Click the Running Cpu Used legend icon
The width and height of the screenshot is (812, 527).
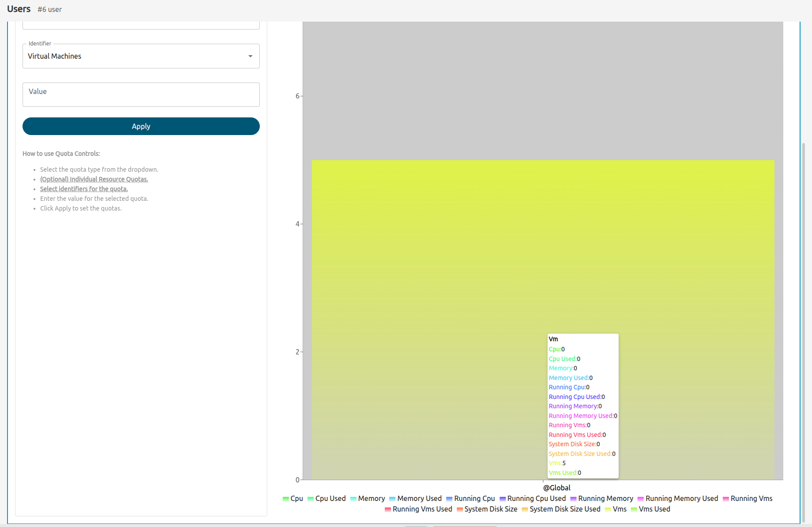point(502,499)
